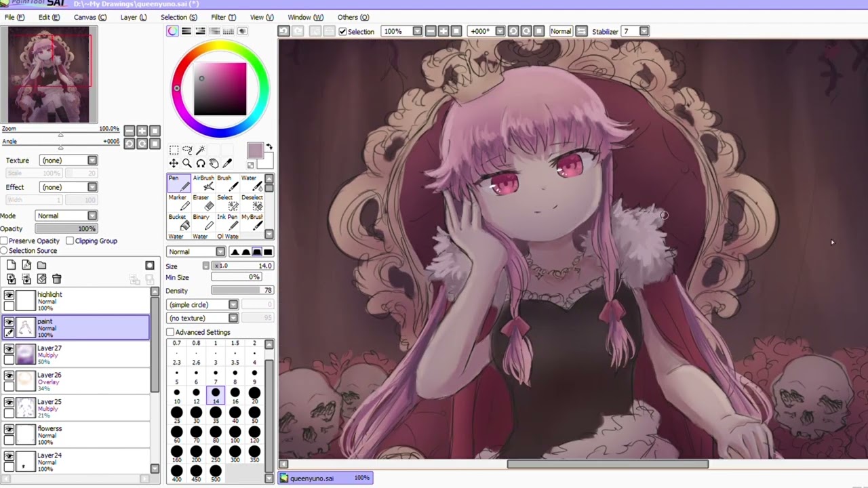
Task: Select the Pen tool
Action: click(x=179, y=183)
